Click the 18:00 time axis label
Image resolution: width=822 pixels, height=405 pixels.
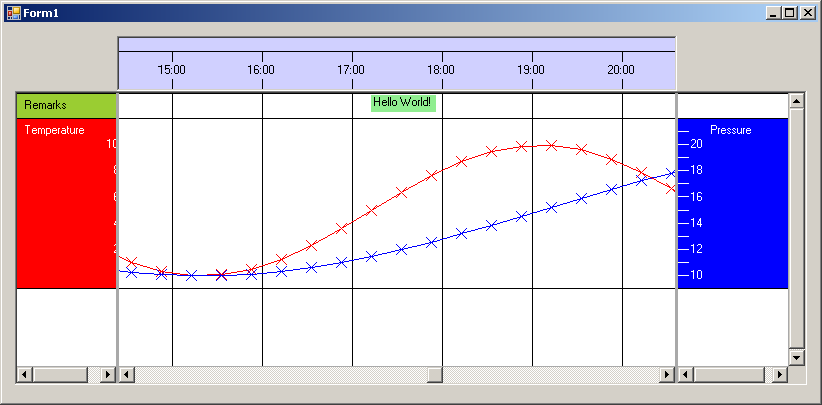[x=441, y=70]
